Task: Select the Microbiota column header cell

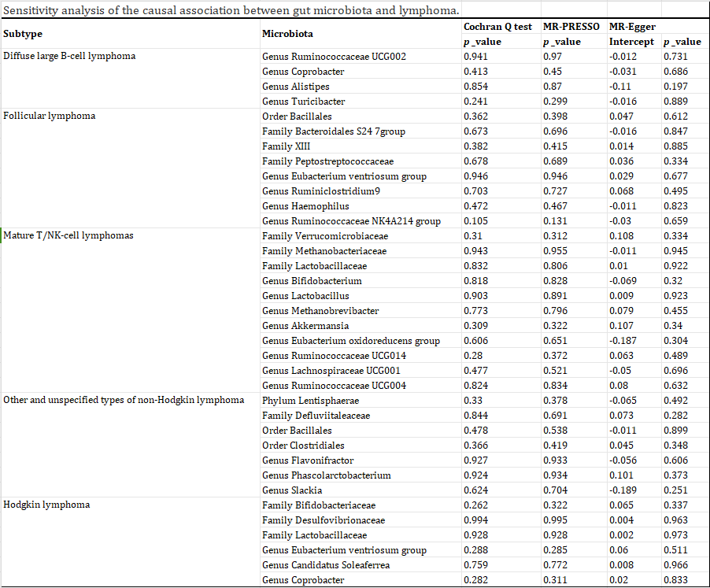Action: coord(287,34)
